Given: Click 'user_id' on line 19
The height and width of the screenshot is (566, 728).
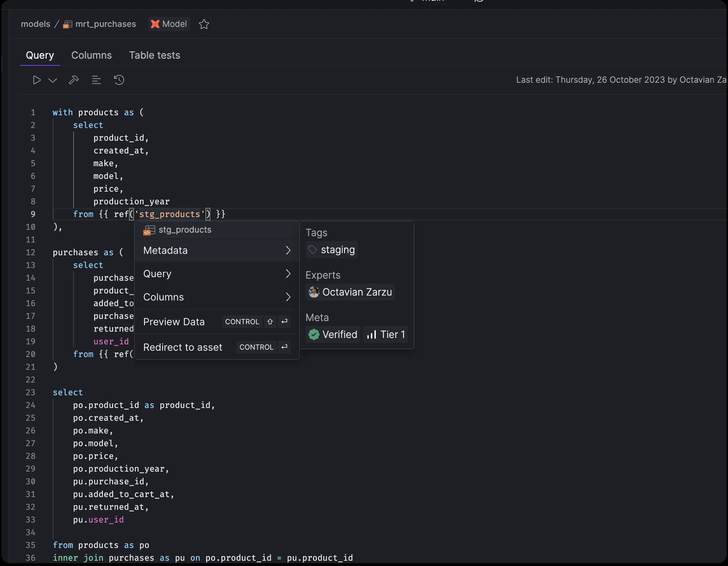Looking at the screenshot, I should point(111,342).
